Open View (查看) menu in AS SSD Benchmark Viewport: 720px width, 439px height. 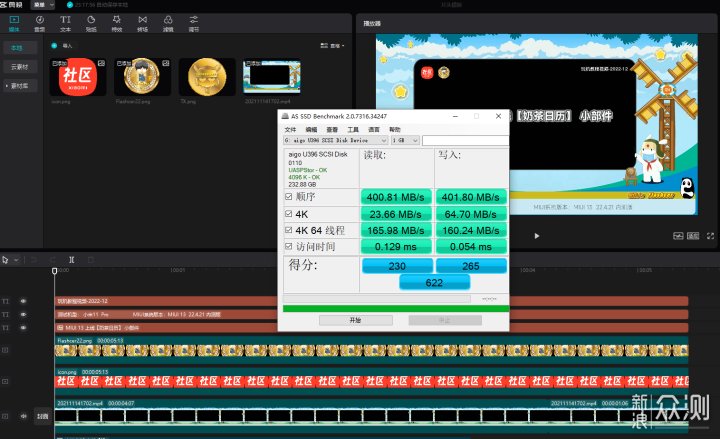[332, 129]
